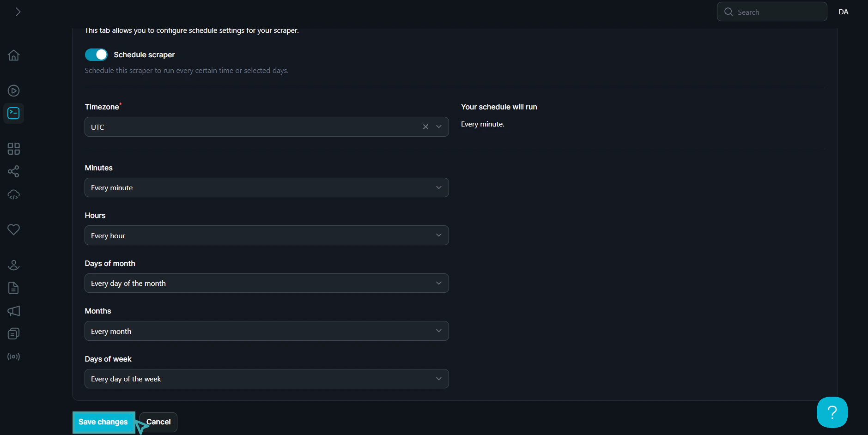Go to Home via sidebar icon
The width and height of the screenshot is (868, 435).
(13, 55)
